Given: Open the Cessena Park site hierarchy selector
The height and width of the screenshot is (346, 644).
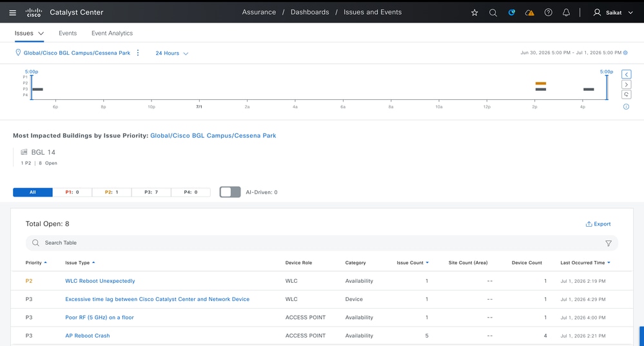Looking at the screenshot, I should click(77, 53).
